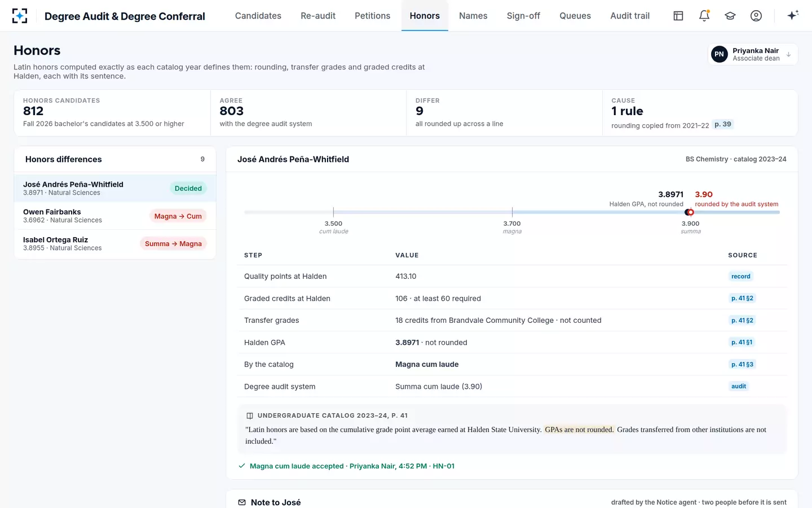Click the app logo icon
Viewport: 812px width, 508px height.
coord(20,16)
